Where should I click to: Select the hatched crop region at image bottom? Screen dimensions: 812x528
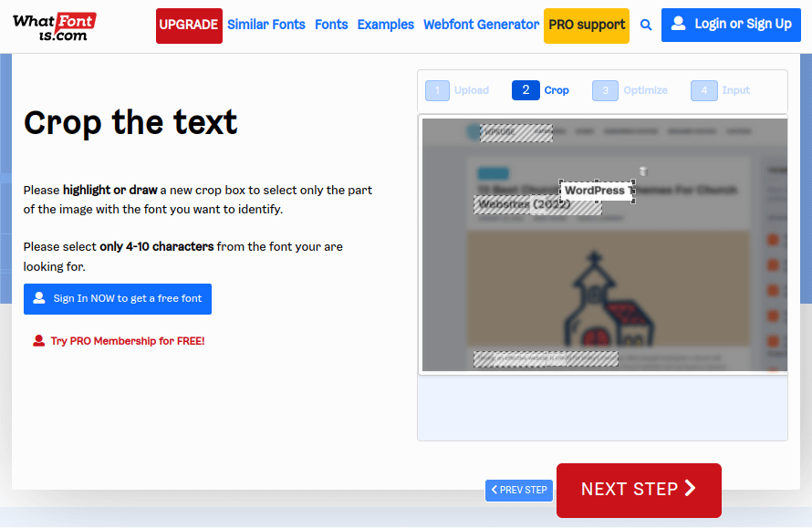click(546, 358)
